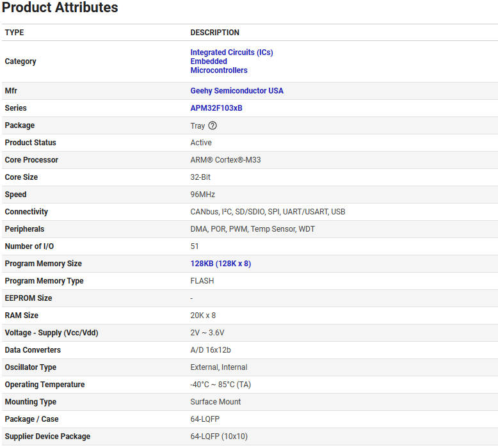Open the Geehy Semiconductor USA manufacturer link
Screen dimensions: 498x448
tap(237, 91)
